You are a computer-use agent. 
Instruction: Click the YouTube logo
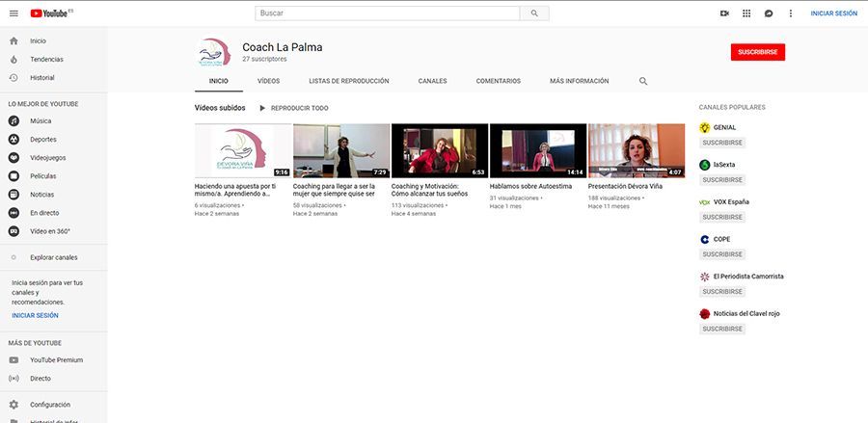click(51, 13)
